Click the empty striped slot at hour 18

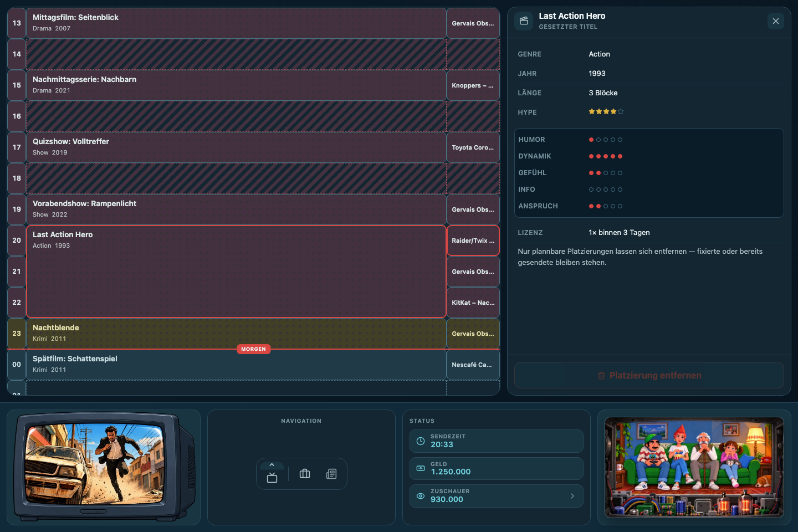[x=237, y=178]
